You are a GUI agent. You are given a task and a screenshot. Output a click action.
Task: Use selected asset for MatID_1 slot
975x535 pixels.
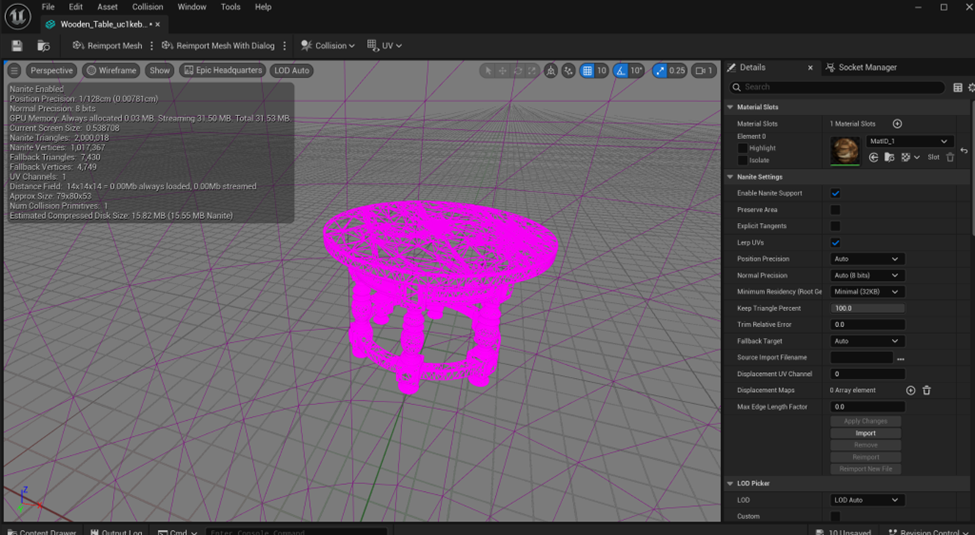[874, 157]
